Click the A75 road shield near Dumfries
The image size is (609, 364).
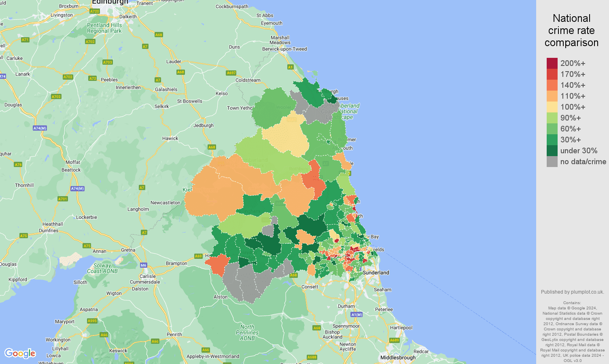pyautogui.click(x=23, y=236)
